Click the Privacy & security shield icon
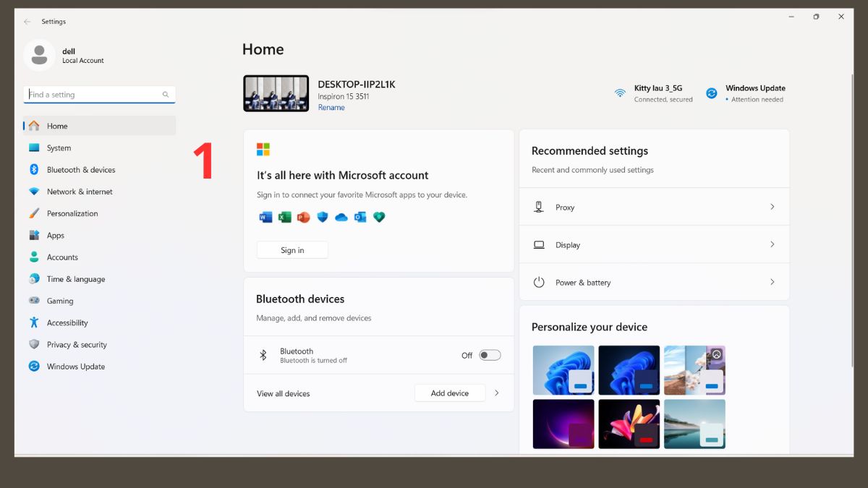This screenshot has width=868, height=488. pyautogui.click(x=34, y=344)
